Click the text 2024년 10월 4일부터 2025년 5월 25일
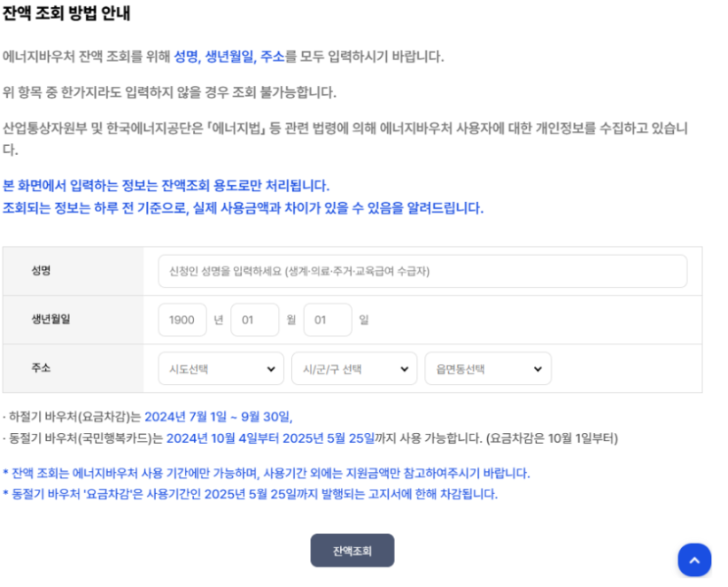 (270, 438)
